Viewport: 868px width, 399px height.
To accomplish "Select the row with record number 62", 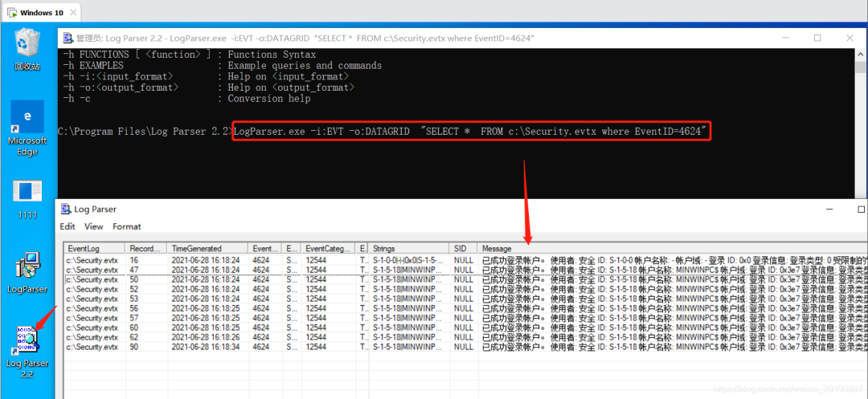I will point(465,337).
